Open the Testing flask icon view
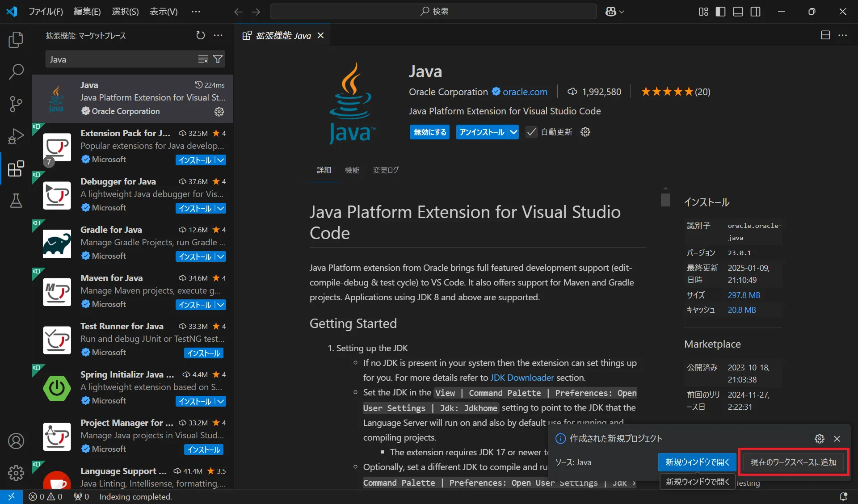 click(16, 201)
